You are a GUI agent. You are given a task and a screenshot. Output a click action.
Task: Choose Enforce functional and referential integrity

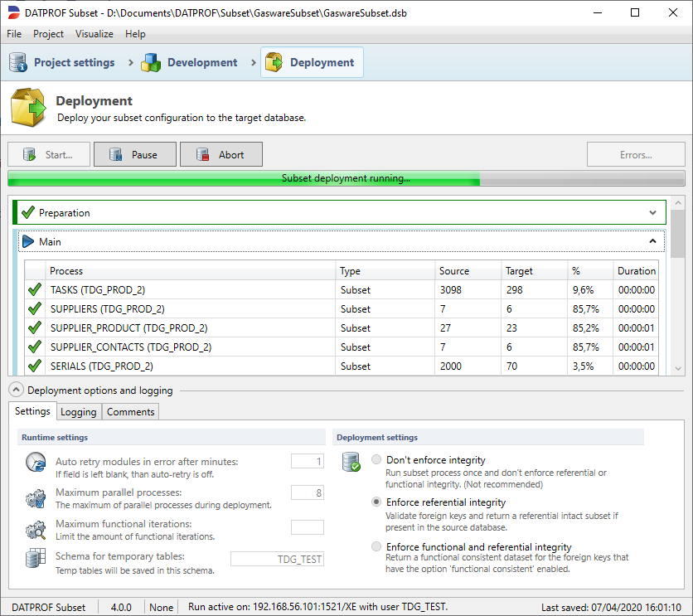tap(377, 547)
